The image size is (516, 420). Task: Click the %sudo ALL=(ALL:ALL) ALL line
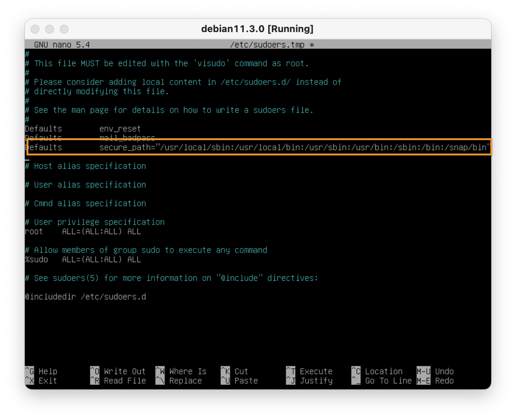[x=83, y=260]
